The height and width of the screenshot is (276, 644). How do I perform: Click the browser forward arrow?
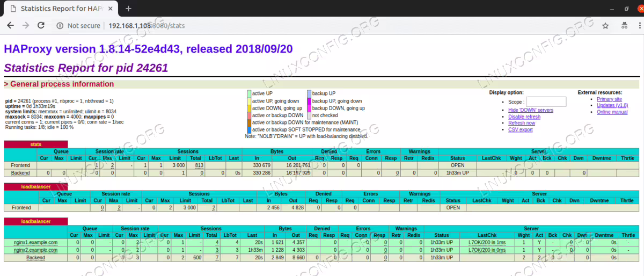click(26, 25)
